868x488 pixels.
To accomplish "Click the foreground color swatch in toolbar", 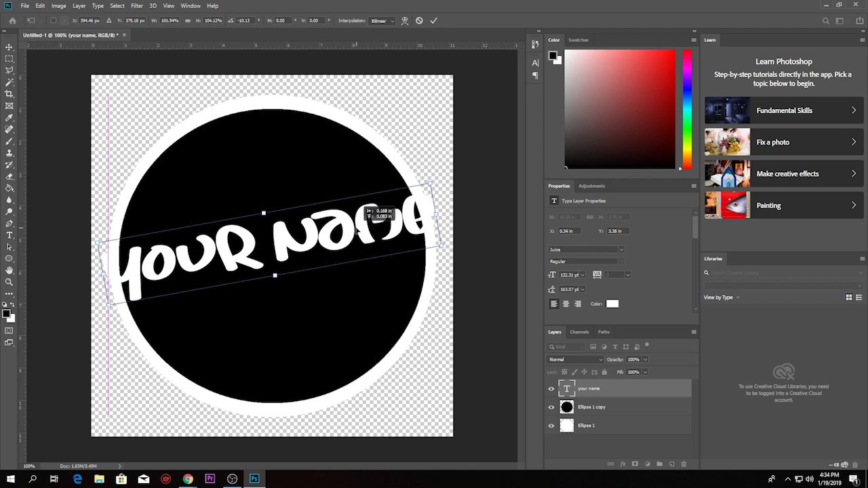I will pyautogui.click(x=6, y=314).
